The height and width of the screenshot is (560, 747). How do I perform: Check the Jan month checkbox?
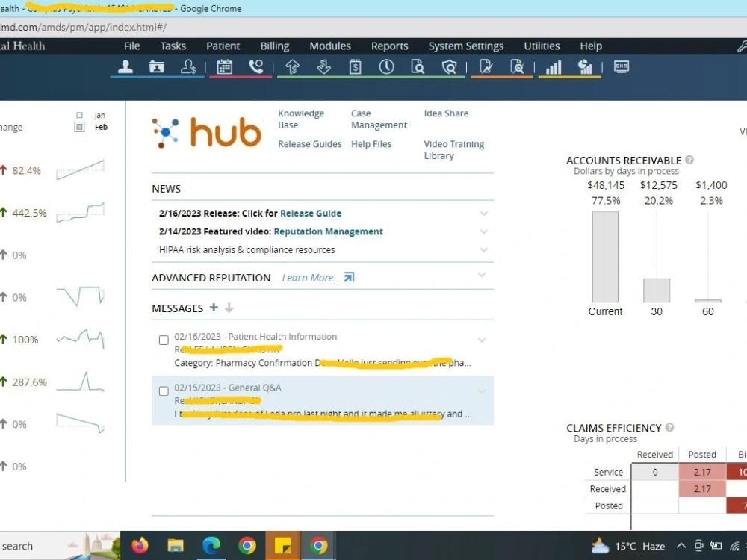tap(80, 115)
